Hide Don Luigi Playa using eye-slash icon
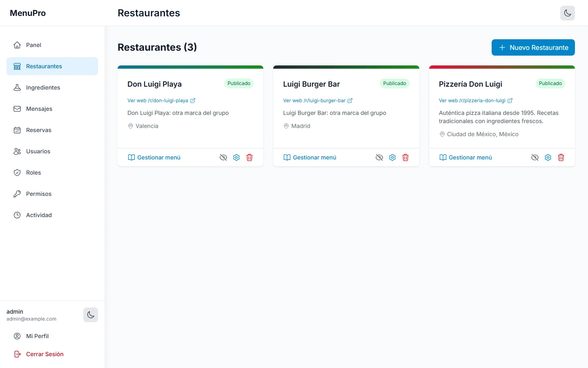This screenshot has width=588, height=368. pos(223,157)
